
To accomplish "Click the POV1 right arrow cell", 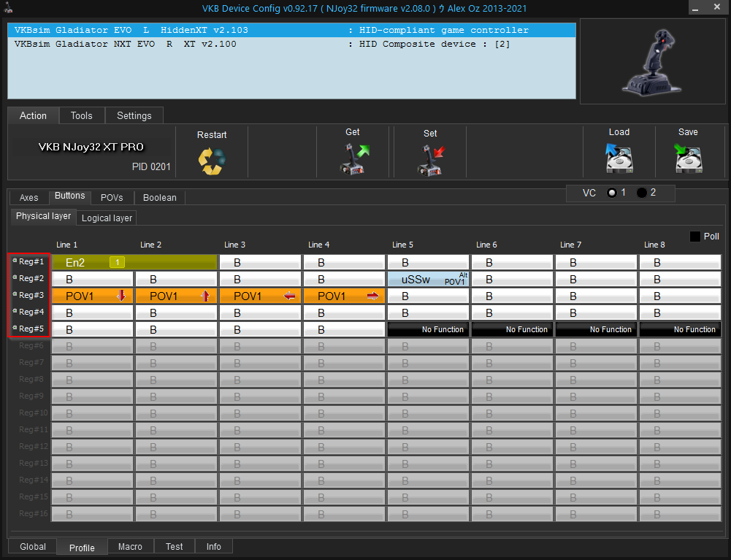I will [x=344, y=296].
